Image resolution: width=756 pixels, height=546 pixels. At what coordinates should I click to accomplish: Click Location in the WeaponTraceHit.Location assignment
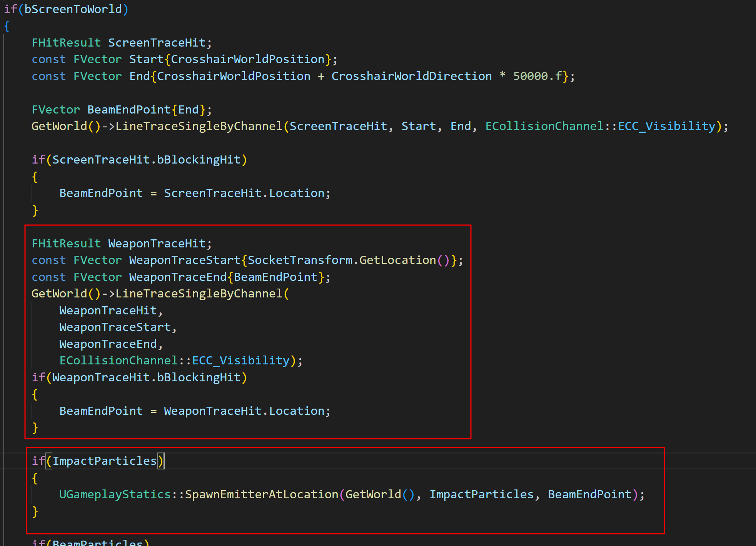pos(297,411)
